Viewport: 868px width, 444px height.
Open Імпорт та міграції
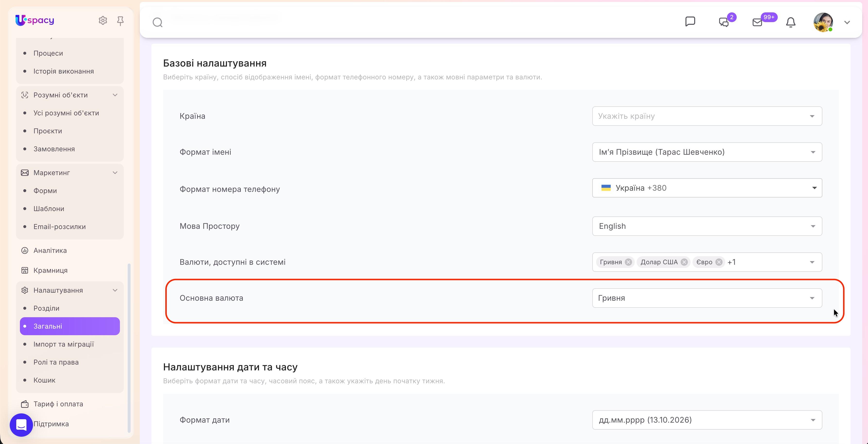point(64,344)
